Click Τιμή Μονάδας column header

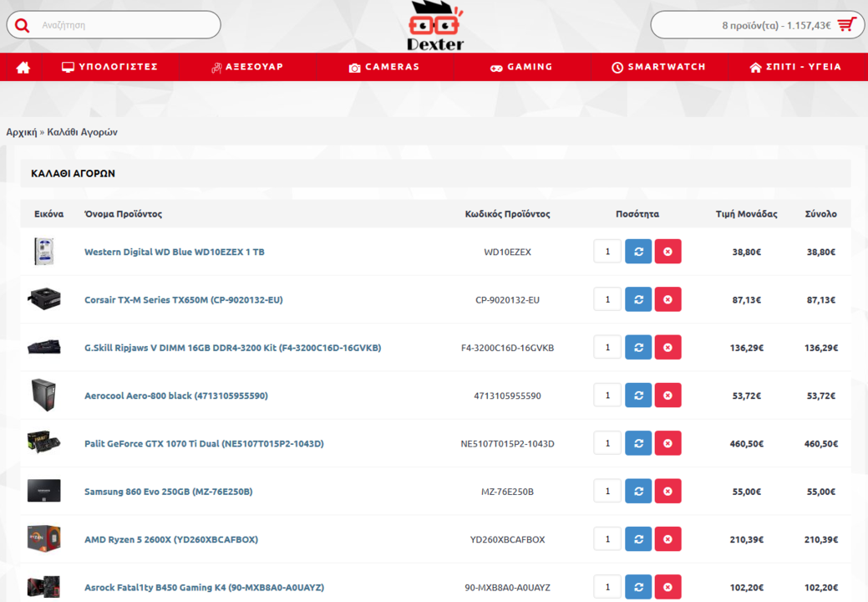tap(746, 214)
